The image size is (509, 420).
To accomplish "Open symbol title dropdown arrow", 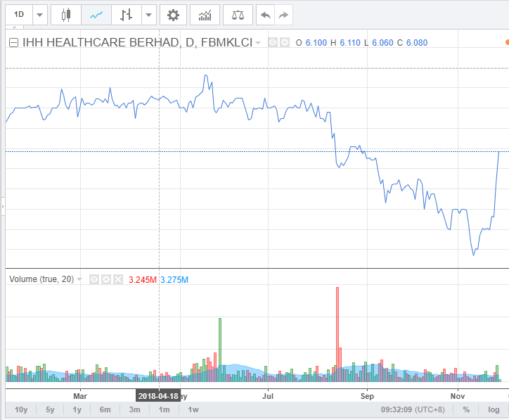I will click(258, 42).
